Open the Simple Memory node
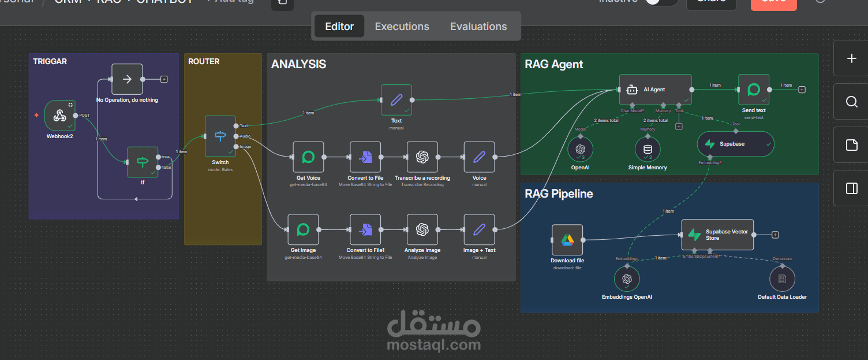The image size is (868, 360). (x=647, y=149)
